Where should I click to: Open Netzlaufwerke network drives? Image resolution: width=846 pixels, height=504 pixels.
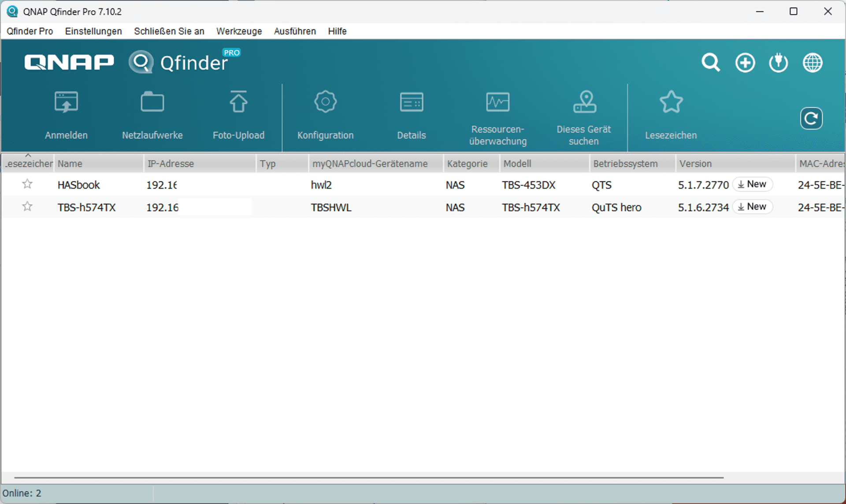click(x=152, y=115)
